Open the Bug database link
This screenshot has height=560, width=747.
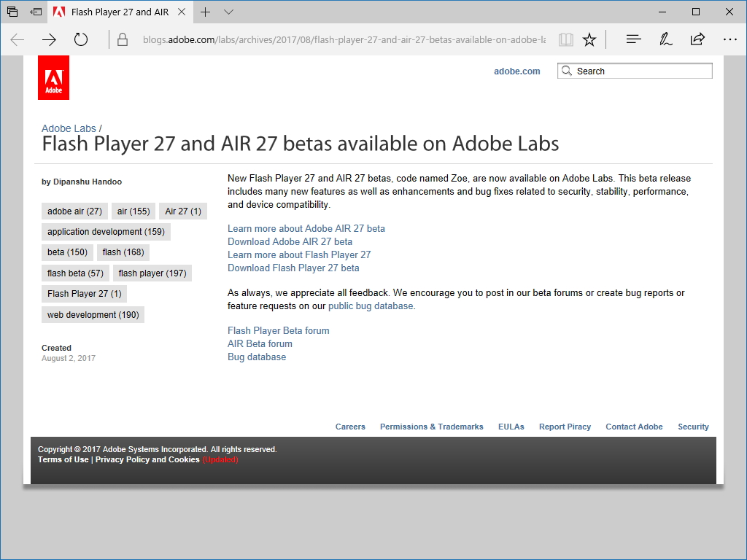[x=257, y=357]
